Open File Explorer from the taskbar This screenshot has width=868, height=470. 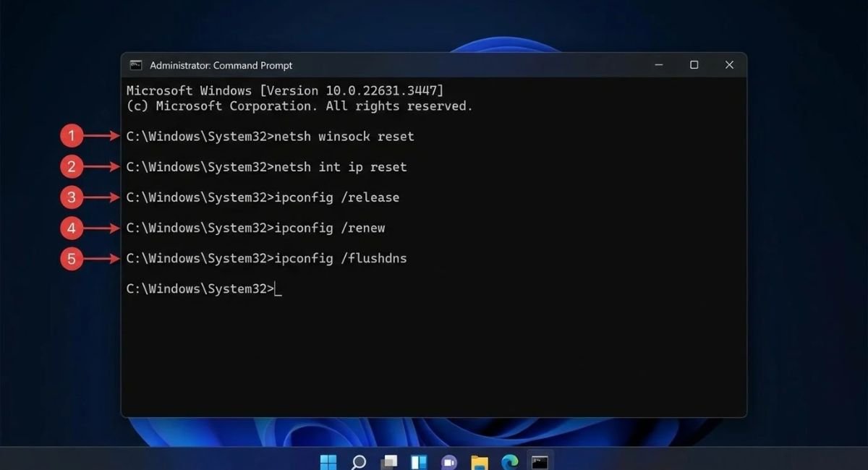479,461
